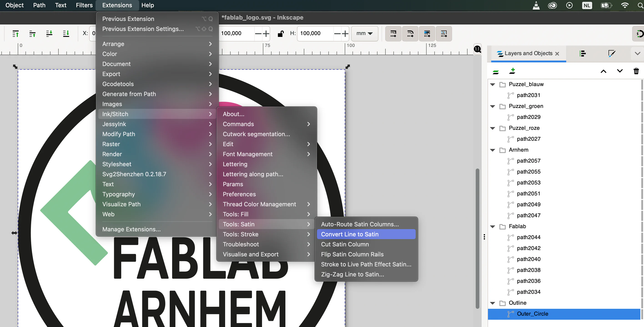644x327 pixels.
Task: Click the panel divider three-dot handle
Action: click(484, 237)
